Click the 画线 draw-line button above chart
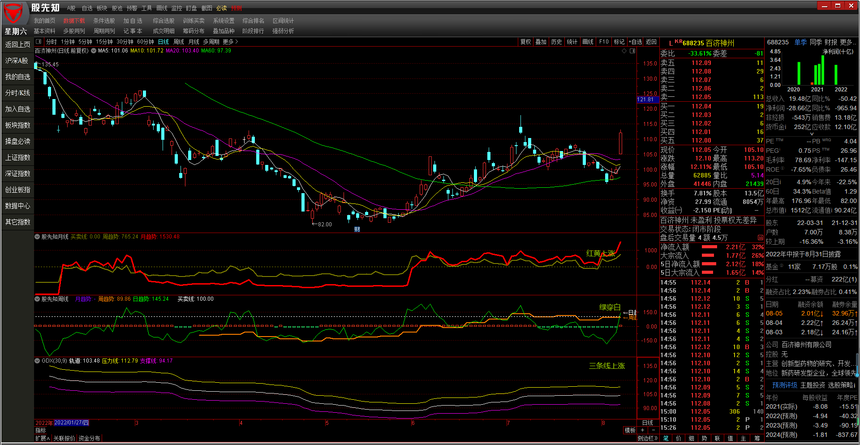860x445 pixels. click(588, 42)
